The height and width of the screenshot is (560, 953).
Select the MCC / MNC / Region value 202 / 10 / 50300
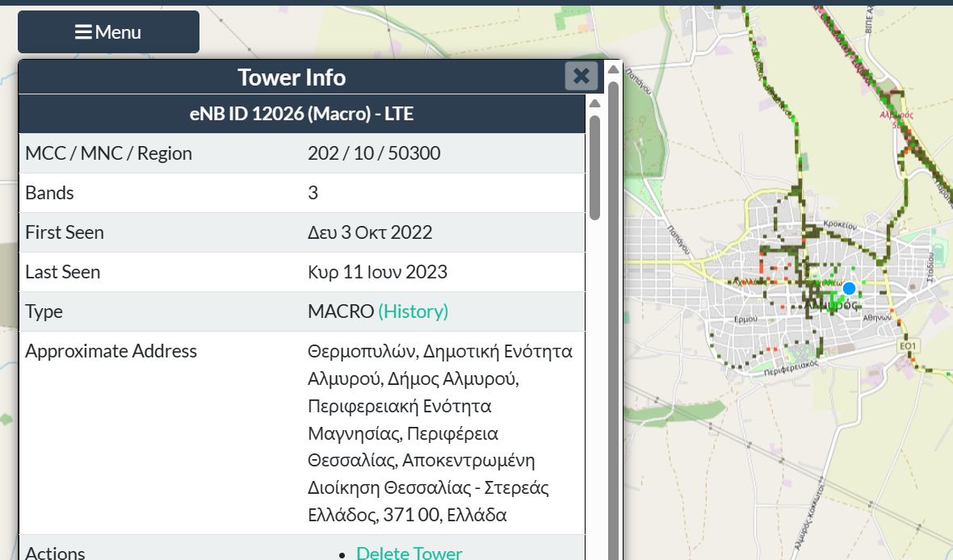[x=374, y=153]
